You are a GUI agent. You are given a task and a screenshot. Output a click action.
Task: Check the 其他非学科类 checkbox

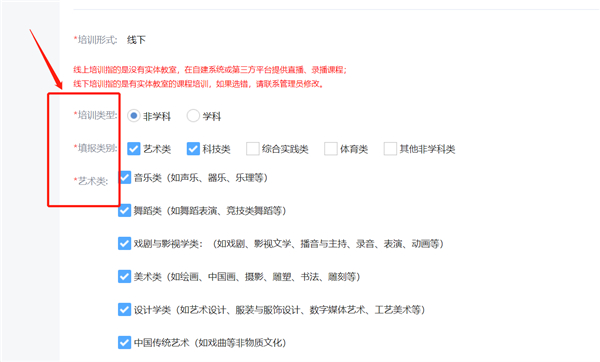pyautogui.click(x=390, y=149)
